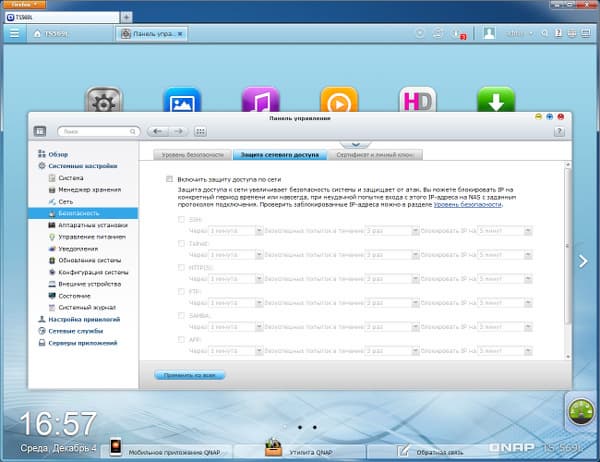Launch the orange Video Station play icon
Screen dimensions: 600x462
[339, 100]
